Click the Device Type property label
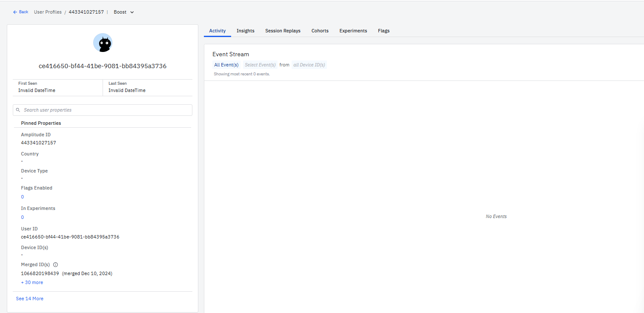The width and height of the screenshot is (644, 313). [34, 171]
